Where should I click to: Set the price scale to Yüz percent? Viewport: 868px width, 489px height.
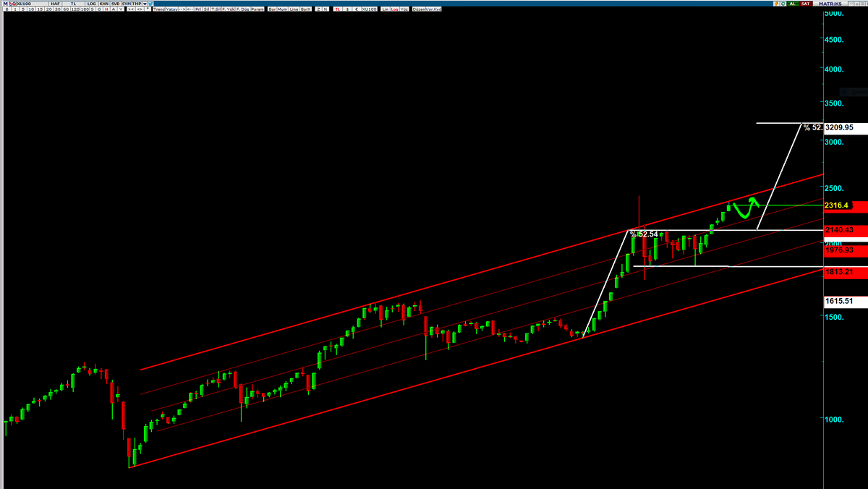(x=404, y=9)
